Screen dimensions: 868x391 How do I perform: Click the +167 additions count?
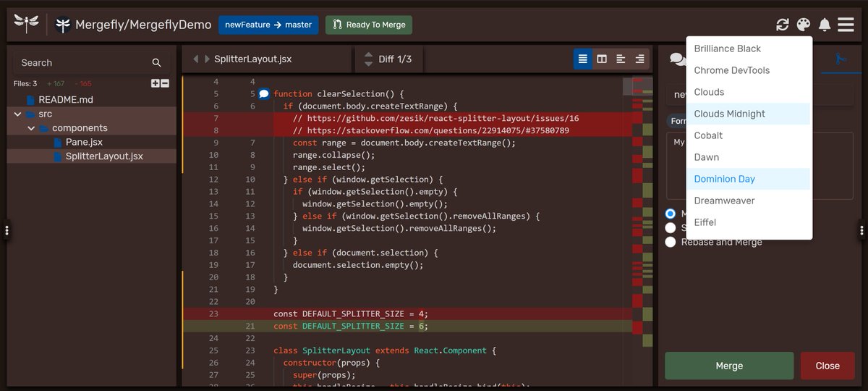pos(56,83)
